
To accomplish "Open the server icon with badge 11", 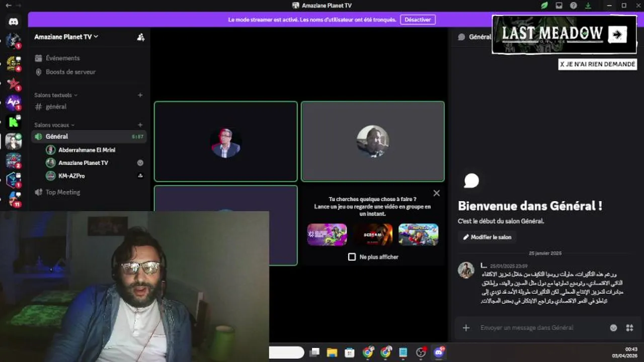I will 13,199.
